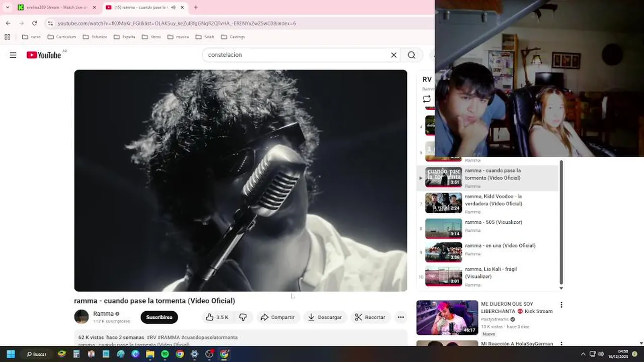Open the Castings bookmark folder
The height and width of the screenshot is (362, 644).
pyautogui.click(x=233, y=37)
